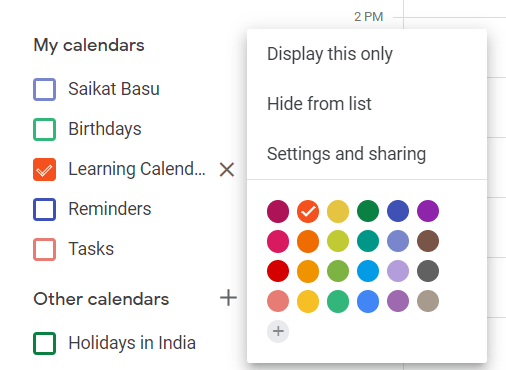Enable the Tasks calendar checkbox

(44, 249)
